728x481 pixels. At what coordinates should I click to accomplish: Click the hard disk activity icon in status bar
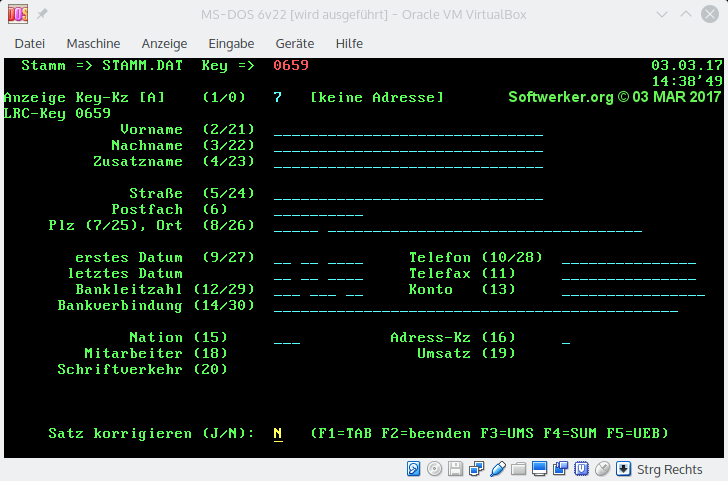coord(414,469)
